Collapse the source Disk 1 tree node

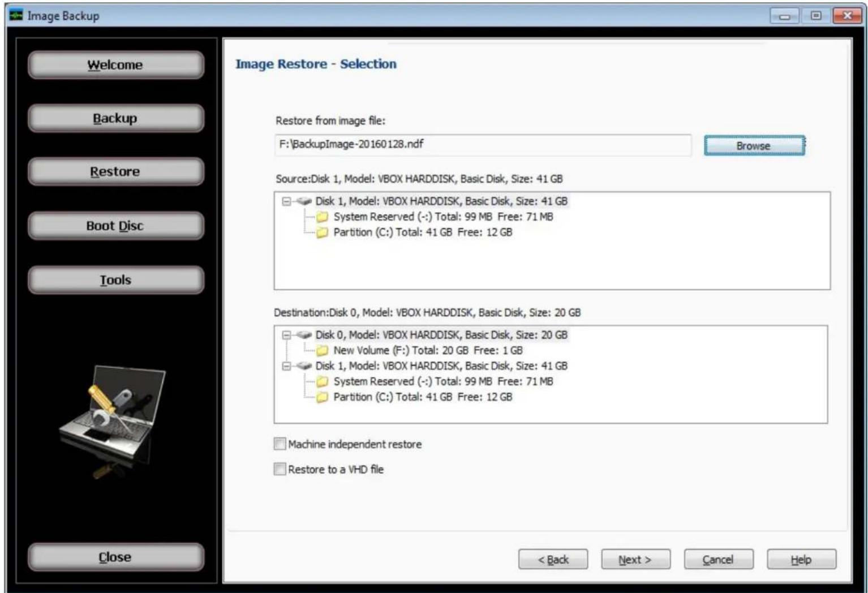click(286, 201)
